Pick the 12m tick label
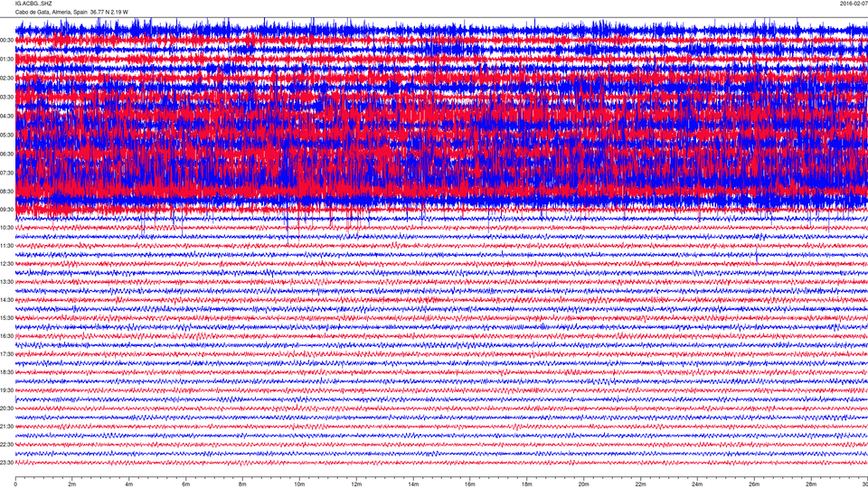Screen dimensions: 868x488 coord(356,484)
